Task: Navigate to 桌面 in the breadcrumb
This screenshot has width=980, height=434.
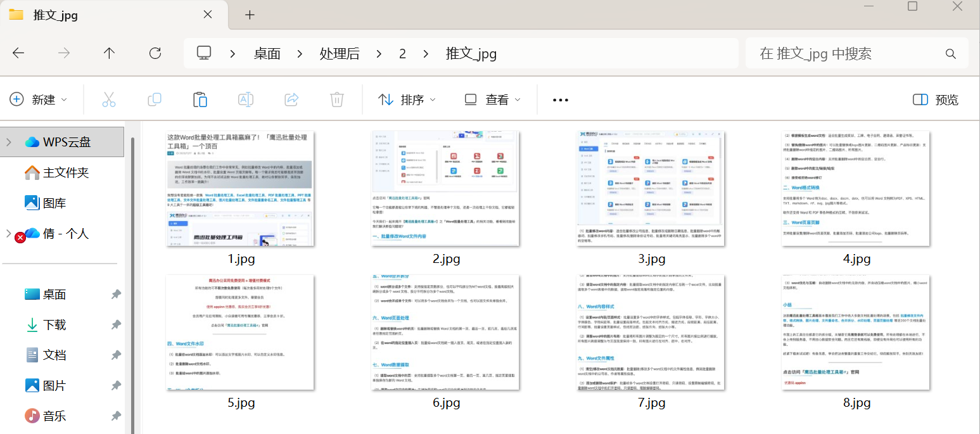Action: point(267,53)
